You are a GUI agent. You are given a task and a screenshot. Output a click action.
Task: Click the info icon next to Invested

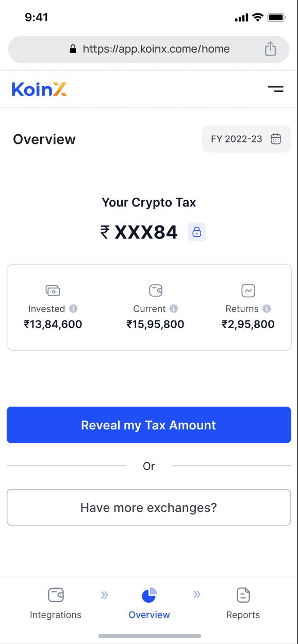pos(73,309)
